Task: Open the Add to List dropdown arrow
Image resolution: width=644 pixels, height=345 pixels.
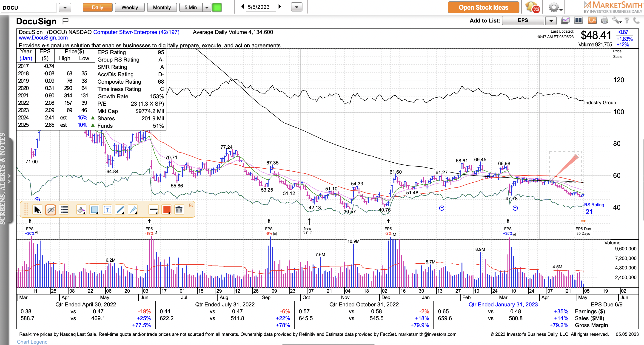Action: tap(551, 21)
